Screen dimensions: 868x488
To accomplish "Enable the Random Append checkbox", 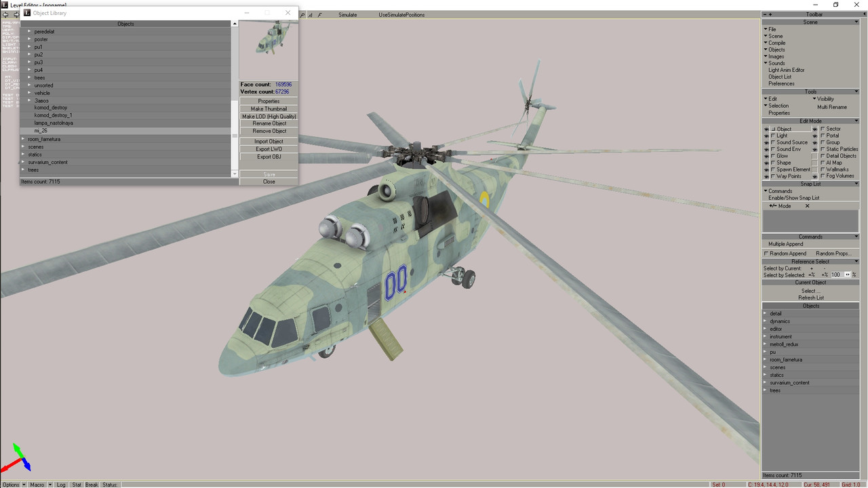I will click(767, 253).
